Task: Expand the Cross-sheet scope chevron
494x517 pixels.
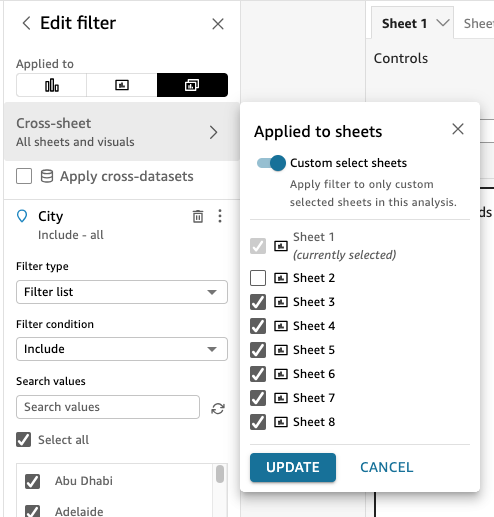Action: (x=213, y=132)
